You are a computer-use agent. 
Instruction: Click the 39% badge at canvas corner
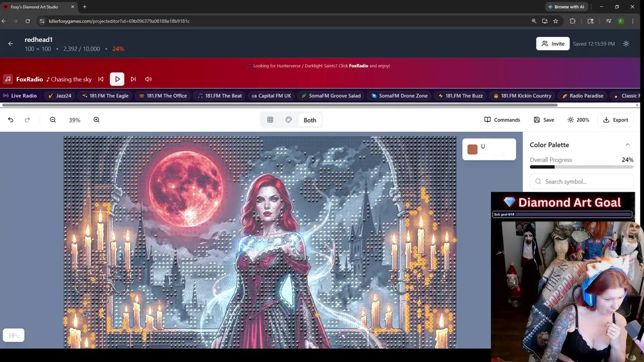click(x=14, y=335)
